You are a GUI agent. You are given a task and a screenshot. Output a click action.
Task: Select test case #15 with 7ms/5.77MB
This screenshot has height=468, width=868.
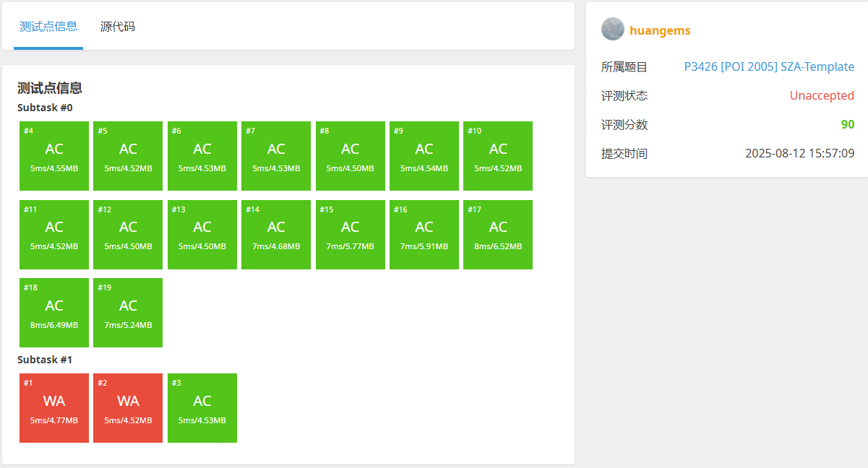(x=350, y=234)
